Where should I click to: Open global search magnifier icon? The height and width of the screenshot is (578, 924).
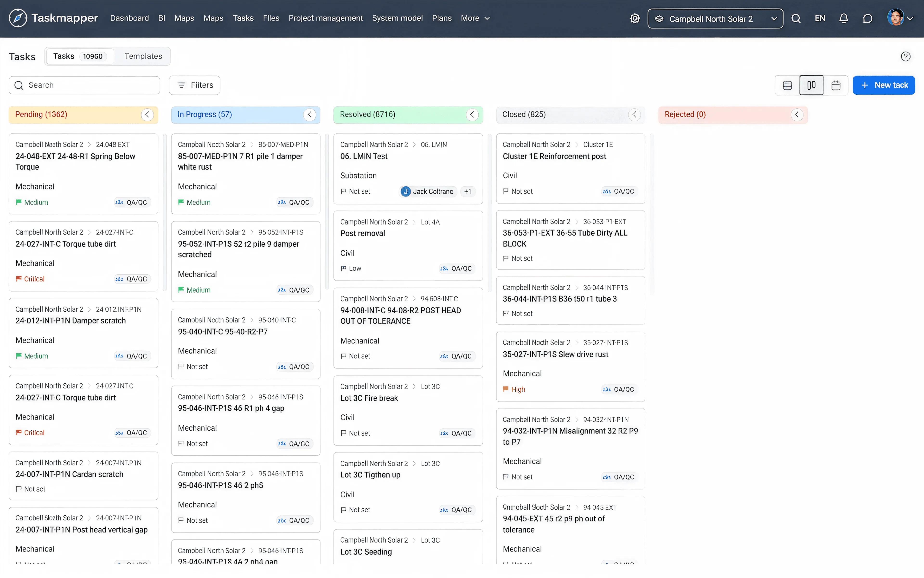(x=796, y=18)
